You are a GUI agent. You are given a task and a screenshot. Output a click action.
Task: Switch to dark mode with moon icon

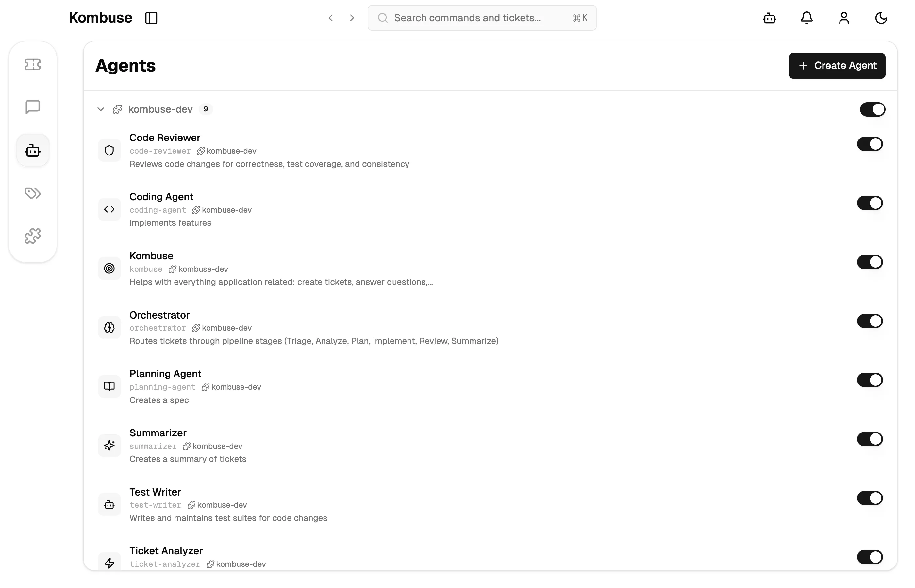pos(881,18)
